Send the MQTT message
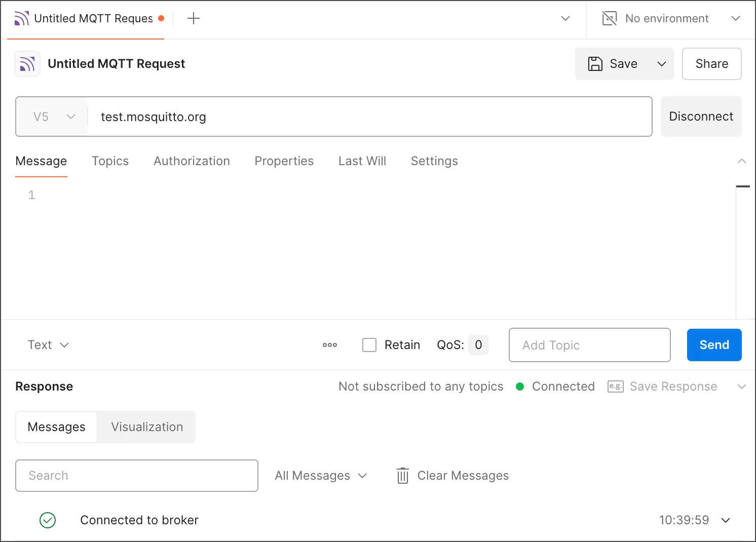 pos(714,345)
